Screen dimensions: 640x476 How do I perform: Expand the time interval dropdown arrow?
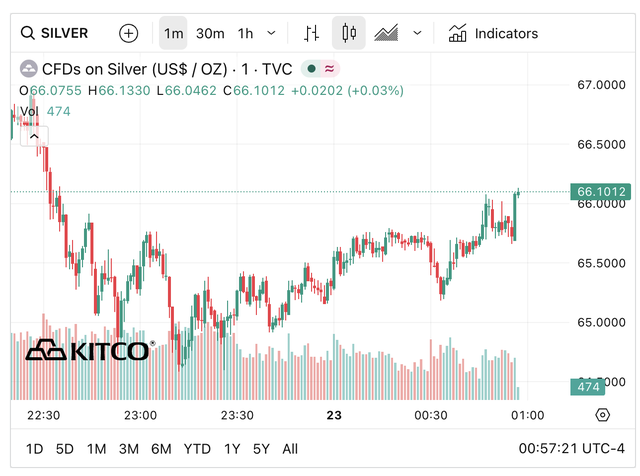point(272,33)
